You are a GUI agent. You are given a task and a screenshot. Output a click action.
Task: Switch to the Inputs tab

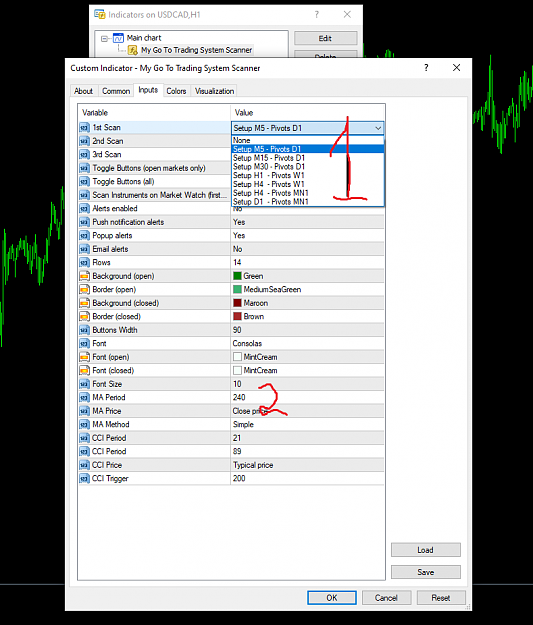coord(148,90)
